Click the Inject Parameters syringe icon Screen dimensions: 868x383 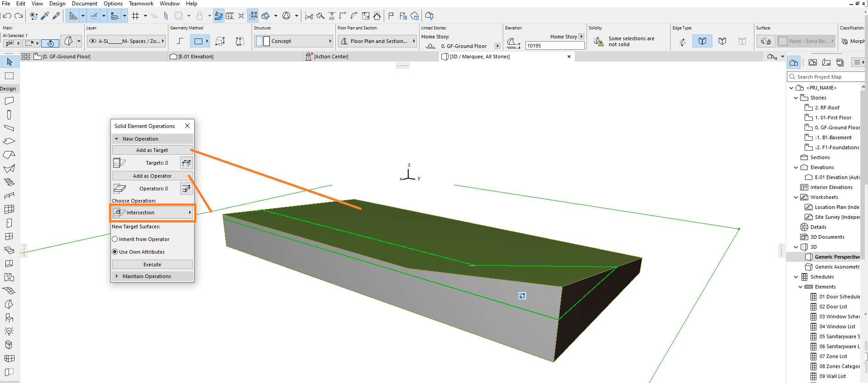(57, 16)
